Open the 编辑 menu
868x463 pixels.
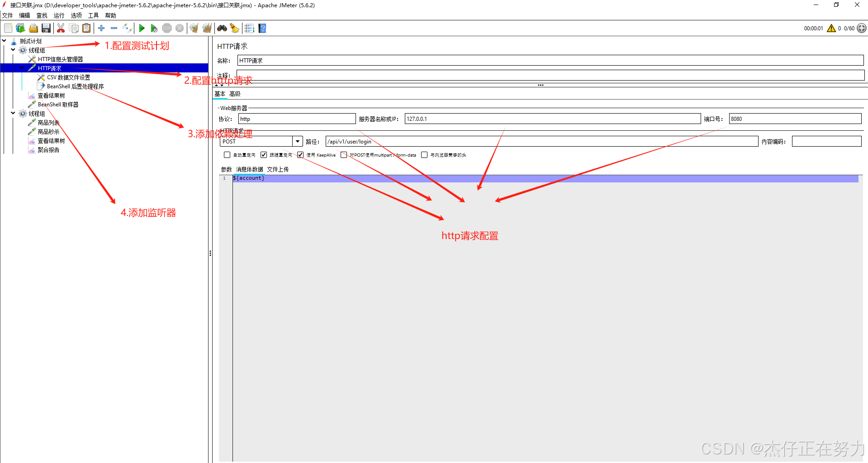tap(24, 15)
